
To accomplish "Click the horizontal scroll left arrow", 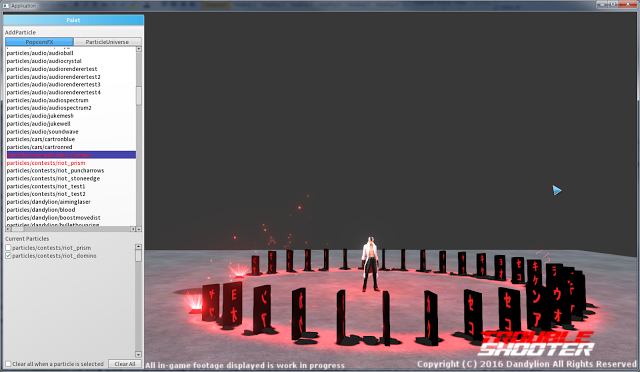I will pyautogui.click(x=9, y=229).
